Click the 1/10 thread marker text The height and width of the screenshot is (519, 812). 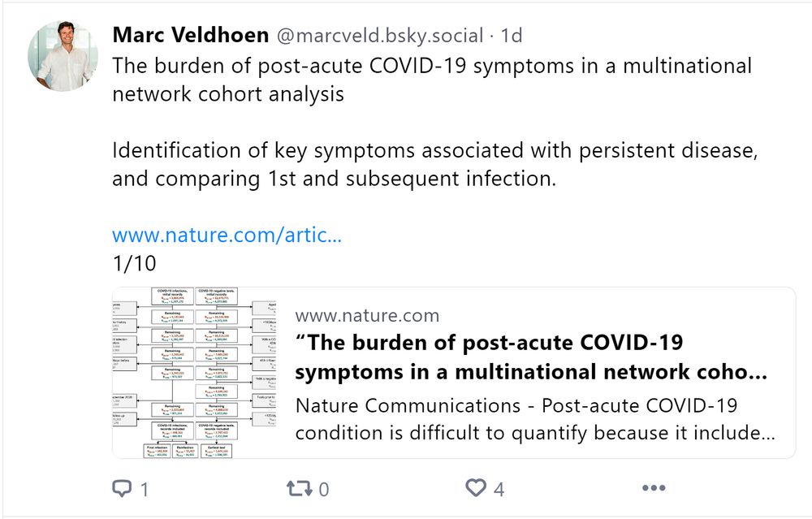click(x=134, y=264)
